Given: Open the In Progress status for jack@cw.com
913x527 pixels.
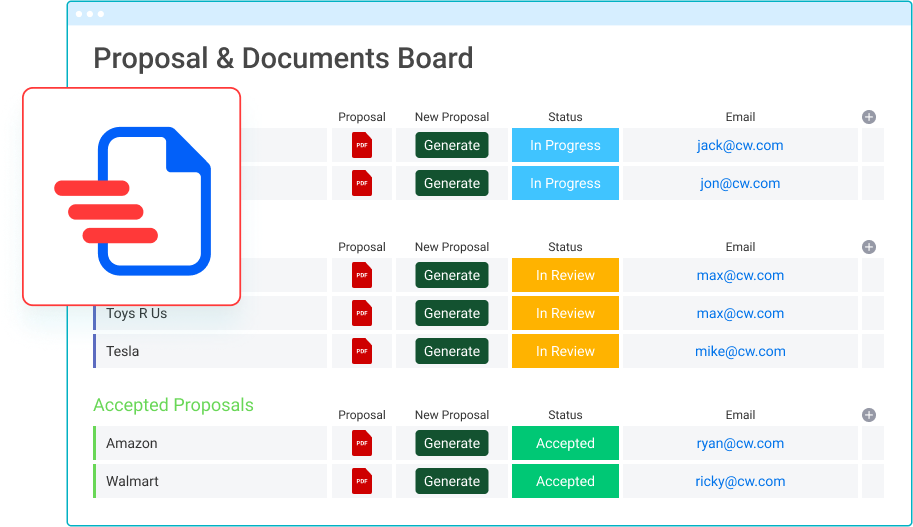Looking at the screenshot, I should 565,145.
